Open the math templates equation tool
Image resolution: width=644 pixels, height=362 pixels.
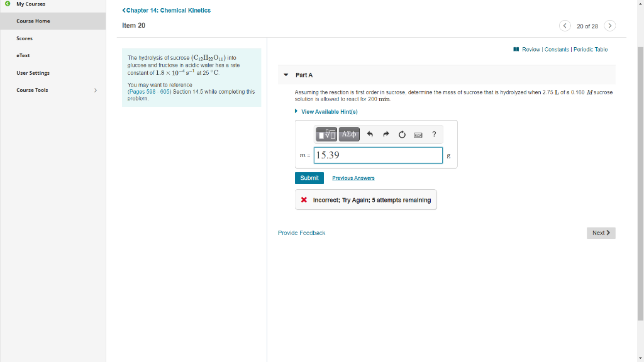[325, 134]
